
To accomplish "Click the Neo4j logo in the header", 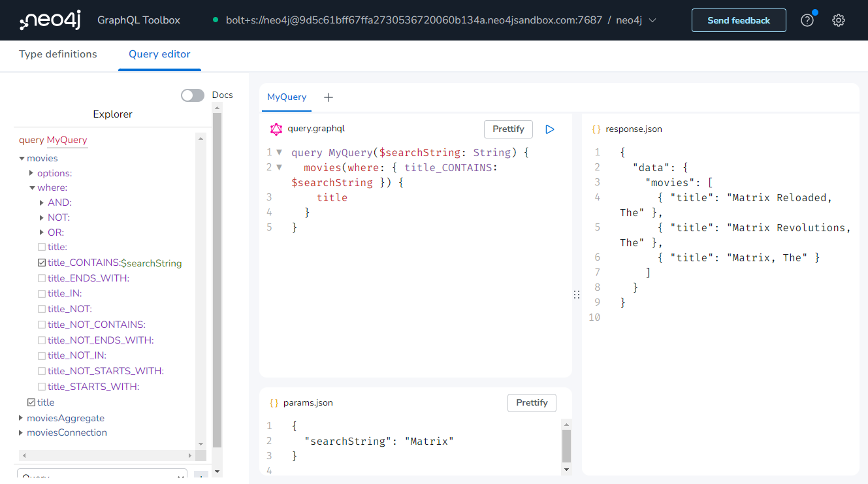I will coord(50,20).
